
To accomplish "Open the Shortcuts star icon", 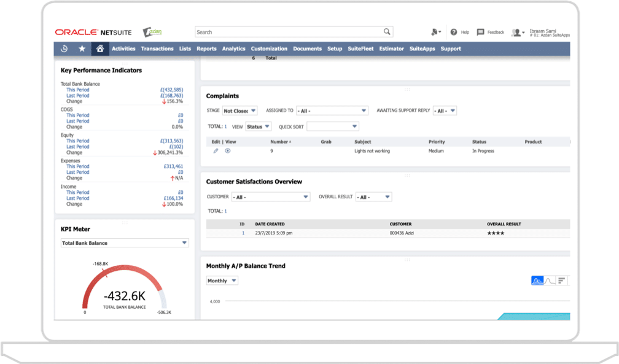I will tap(82, 48).
